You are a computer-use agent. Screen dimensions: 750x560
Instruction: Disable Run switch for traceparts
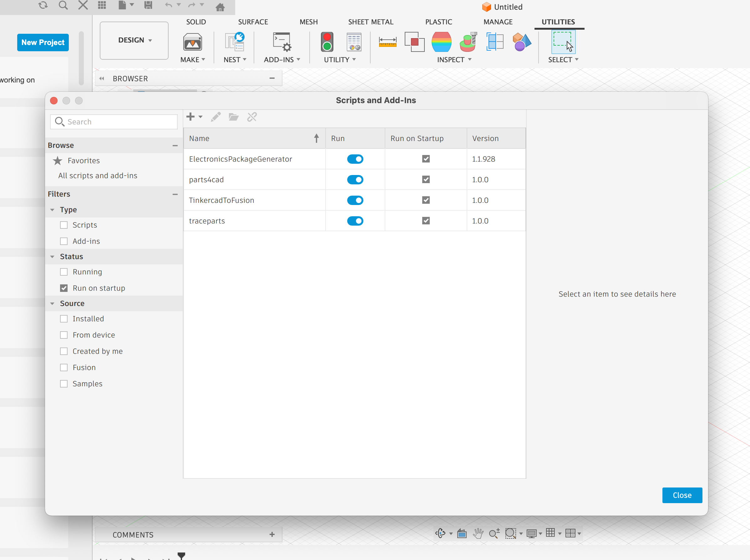(355, 221)
